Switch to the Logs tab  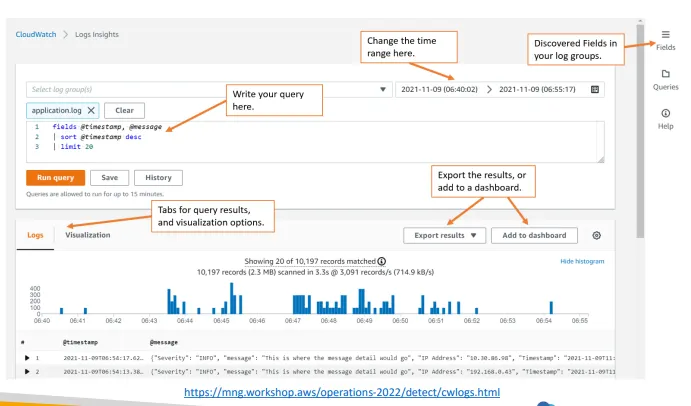coord(35,235)
